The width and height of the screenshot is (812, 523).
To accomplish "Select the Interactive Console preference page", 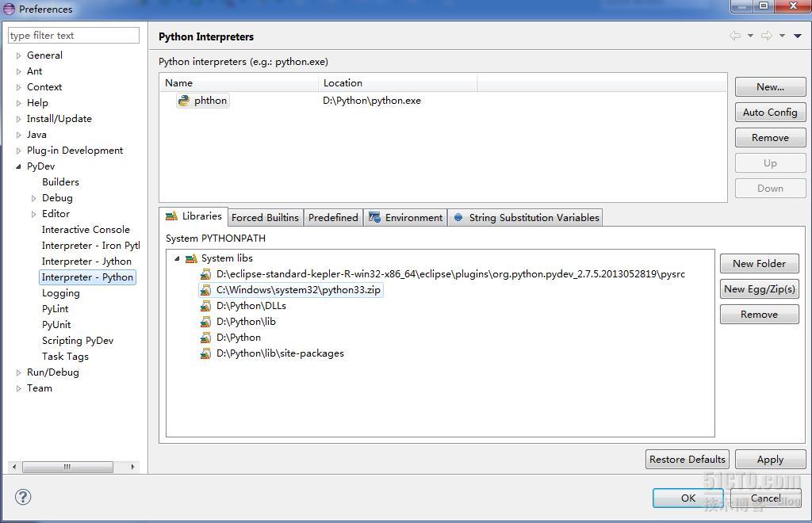I will [86, 230].
